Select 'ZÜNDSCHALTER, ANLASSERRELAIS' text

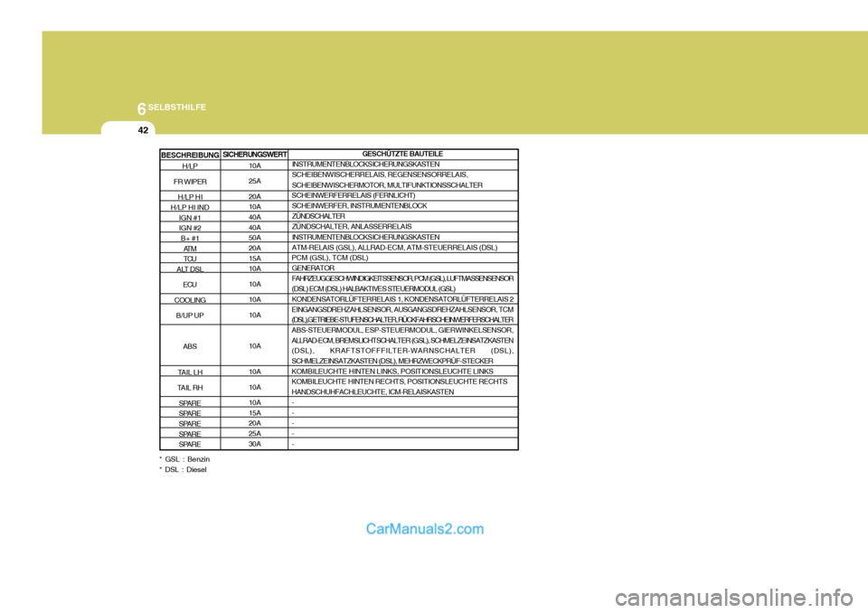pyautogui.click(x=351, y=226)
